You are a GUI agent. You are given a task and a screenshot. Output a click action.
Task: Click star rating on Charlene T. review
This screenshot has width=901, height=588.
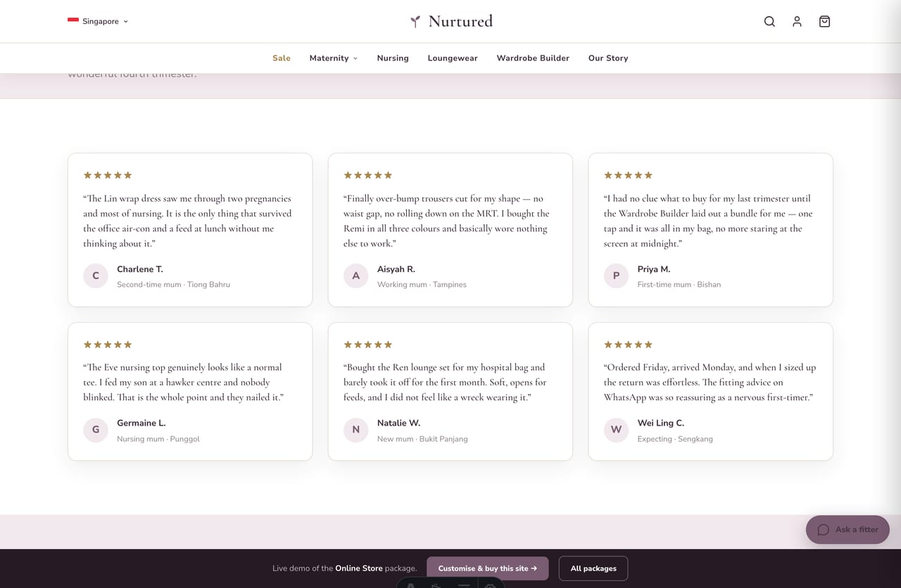coord(108,175)
